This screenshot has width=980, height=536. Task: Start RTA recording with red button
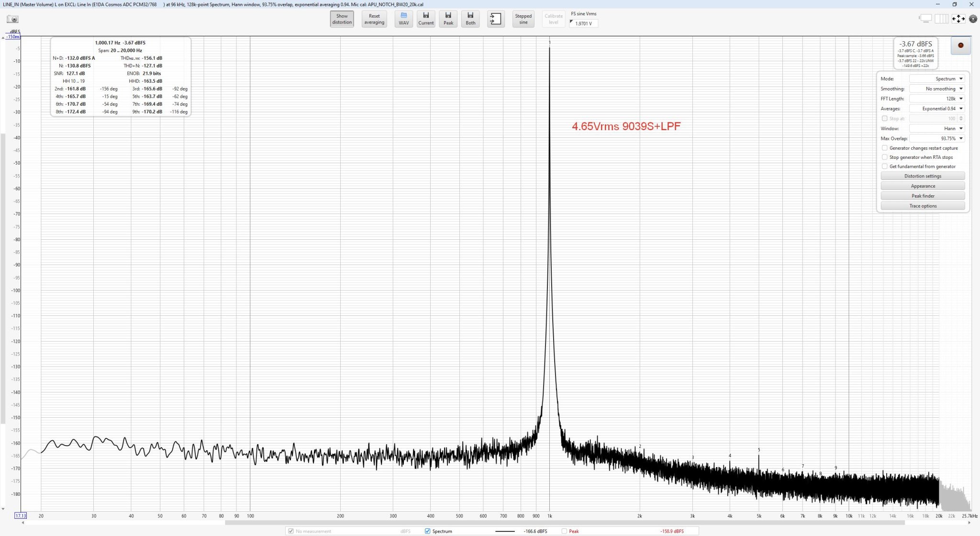coord(960,45)
